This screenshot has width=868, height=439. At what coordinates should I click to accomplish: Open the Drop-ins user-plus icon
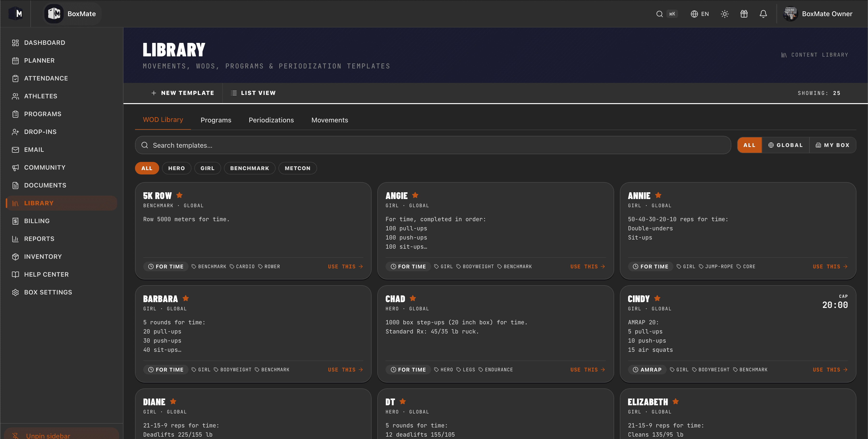coord(15,132)
